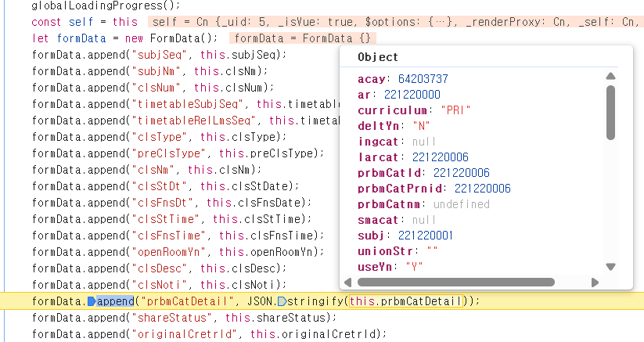Click the scroll up arrow in Object popup
This screenshot has width=644, height=342.
[611, 76]
